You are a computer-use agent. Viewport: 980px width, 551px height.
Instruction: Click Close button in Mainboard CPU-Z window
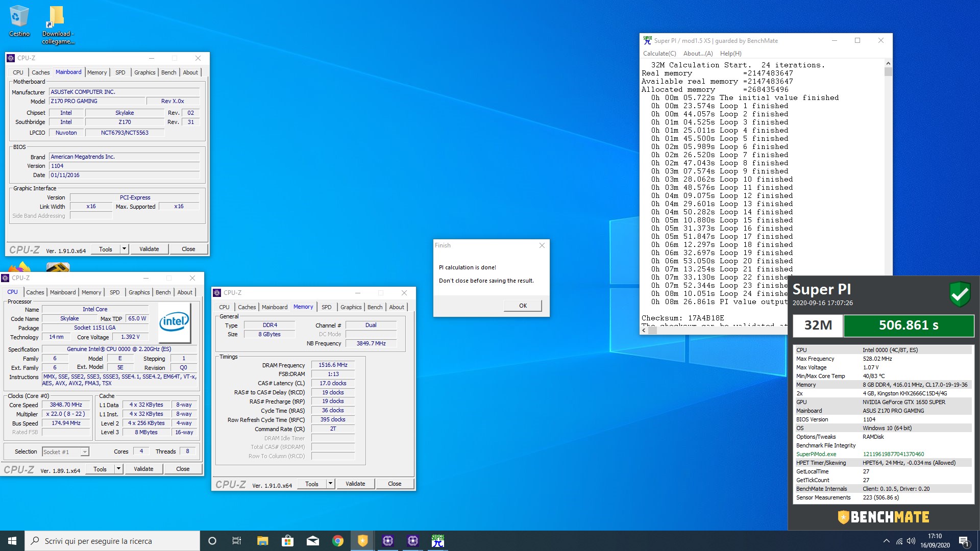point(188,249)
